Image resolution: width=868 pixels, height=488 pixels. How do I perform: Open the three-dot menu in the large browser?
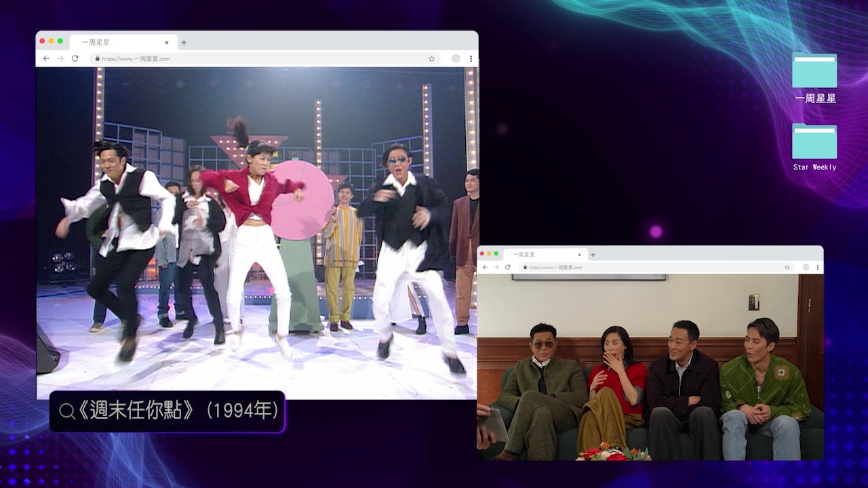click(471, 59)
